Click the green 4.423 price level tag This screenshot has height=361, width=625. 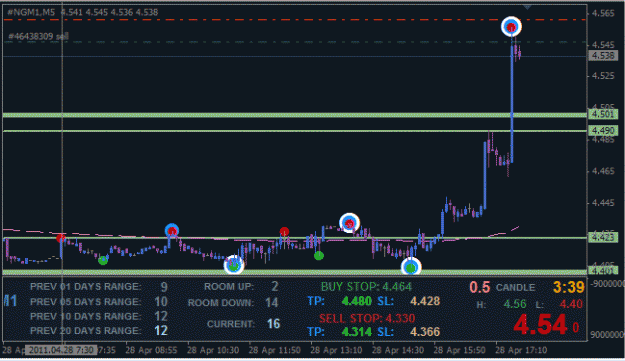pos(603,238)
